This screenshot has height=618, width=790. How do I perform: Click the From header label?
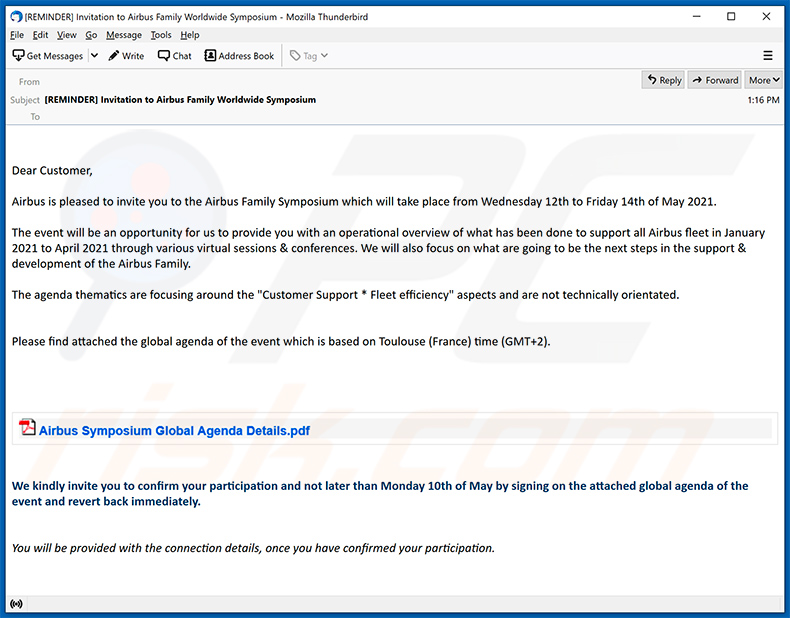coord(29,82)
